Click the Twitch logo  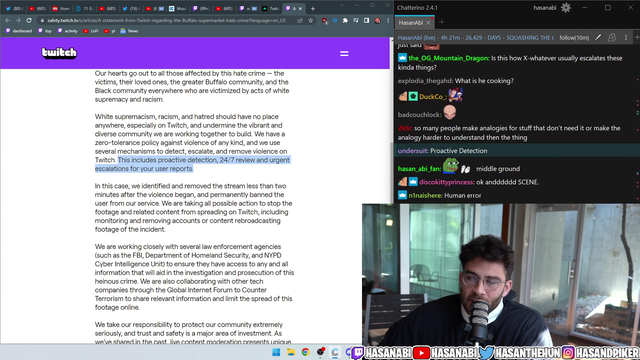coord(59,53)
